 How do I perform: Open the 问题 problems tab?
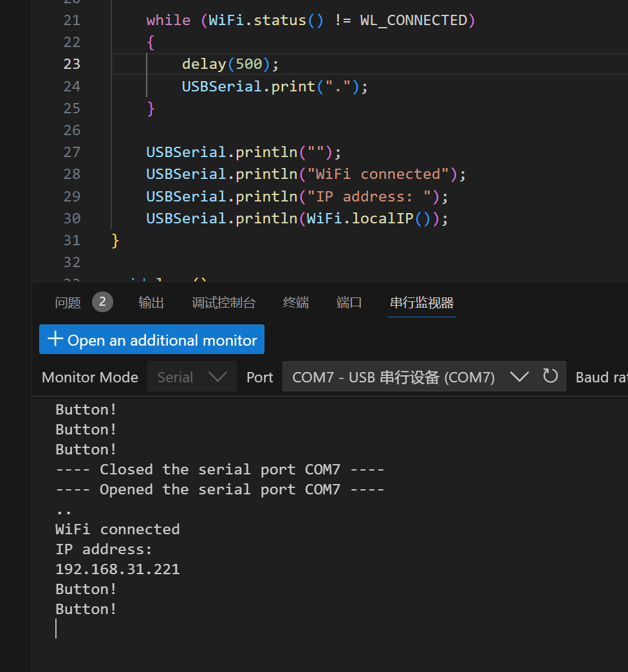pos(68,303)
